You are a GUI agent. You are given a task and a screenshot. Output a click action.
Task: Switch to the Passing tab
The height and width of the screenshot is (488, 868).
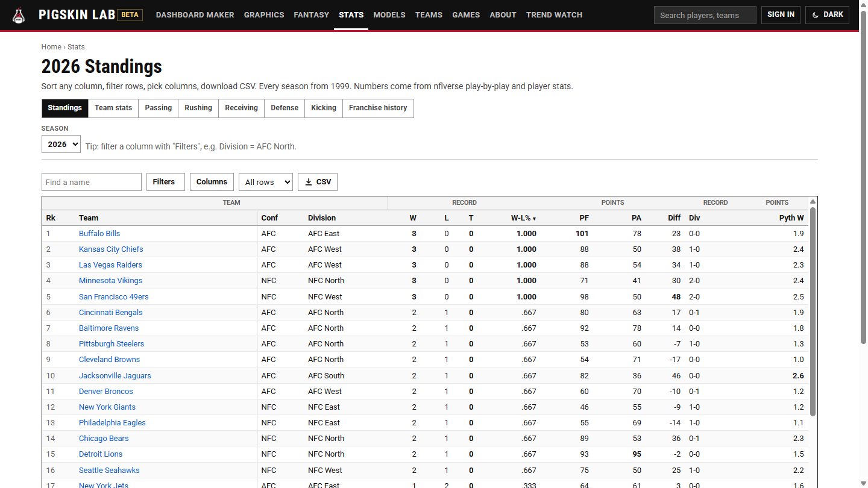coord(159,108)
